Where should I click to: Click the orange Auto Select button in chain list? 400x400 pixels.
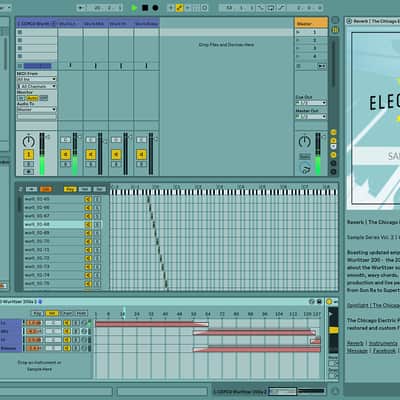[46, 189]
